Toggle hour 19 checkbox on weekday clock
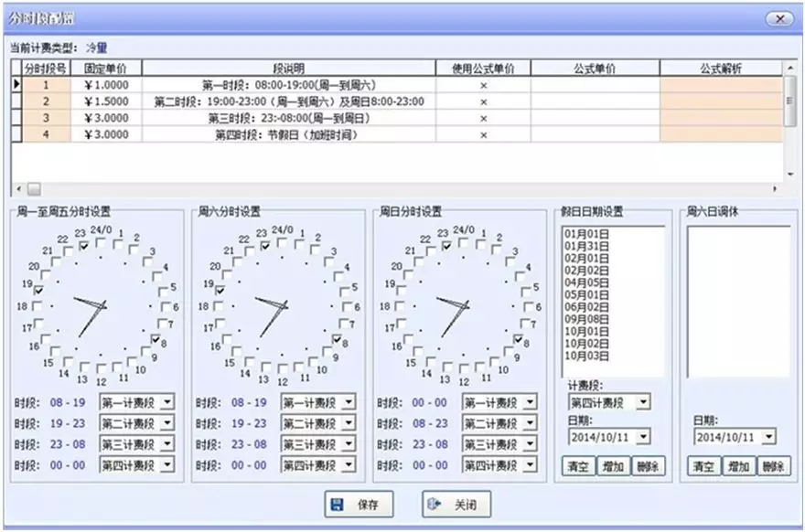This screenshot has height=532, width=805. [x=38, y=289]
